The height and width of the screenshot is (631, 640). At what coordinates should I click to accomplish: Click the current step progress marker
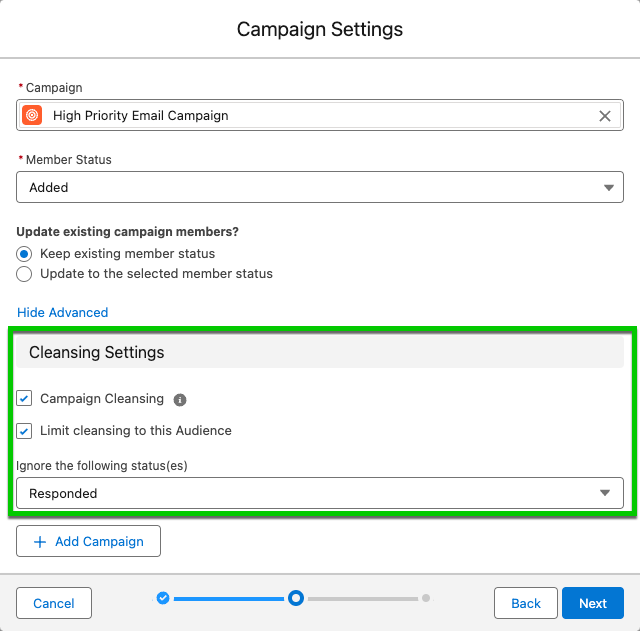click(296, 598)
